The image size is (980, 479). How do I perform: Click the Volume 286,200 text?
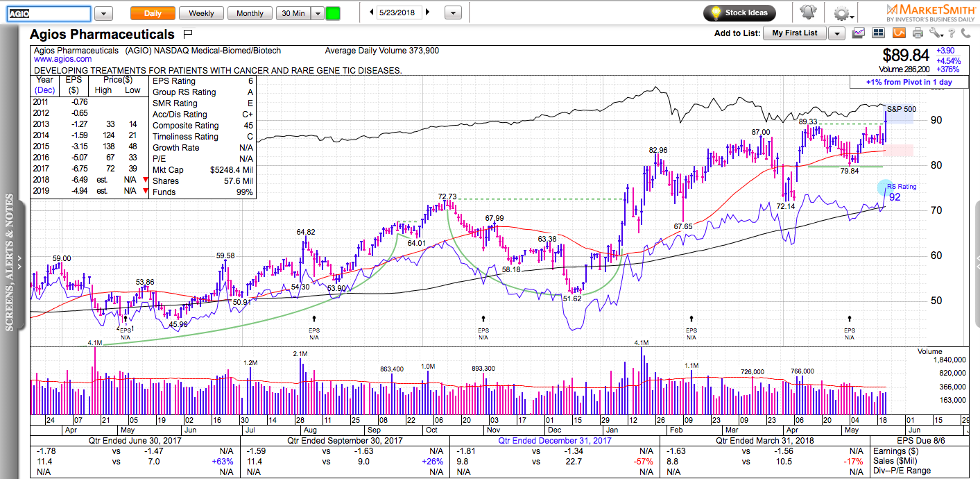pos(904,69)
